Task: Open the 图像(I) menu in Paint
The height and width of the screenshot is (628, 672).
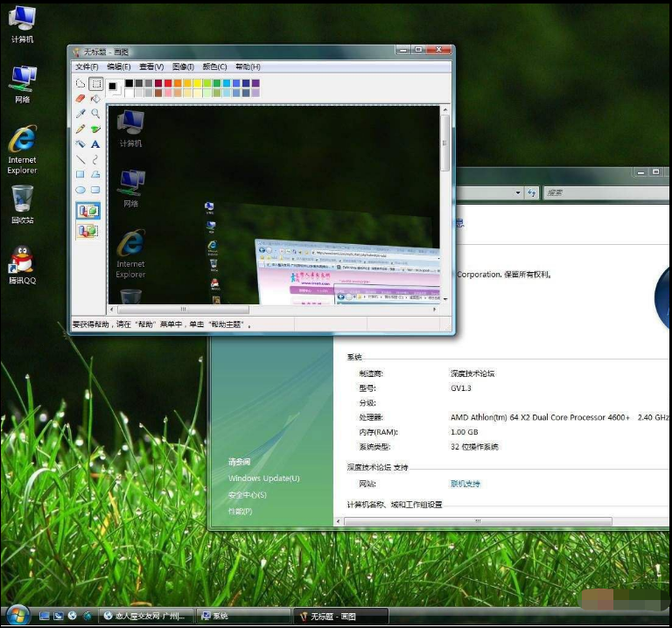Action: pyautogui.click(x=183, y=66)
